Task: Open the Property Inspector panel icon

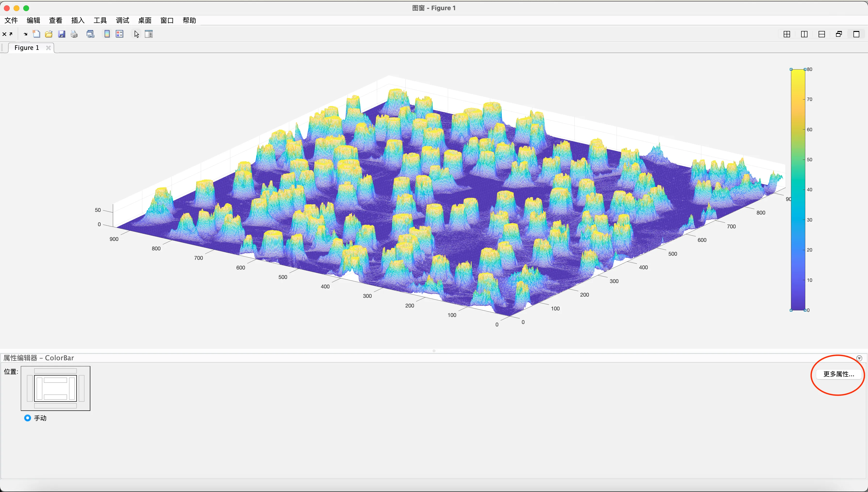Action: pyautogui.click(x=149, y=34)
